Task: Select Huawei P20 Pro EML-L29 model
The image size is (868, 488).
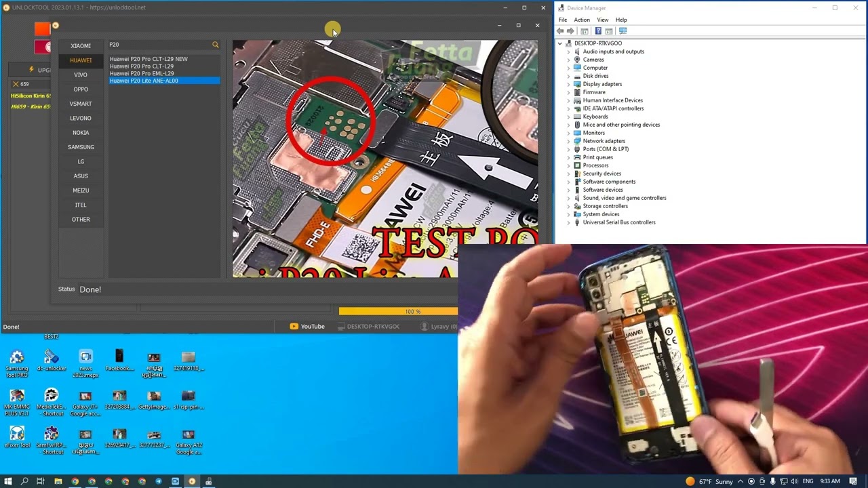Action: point(141,73)
